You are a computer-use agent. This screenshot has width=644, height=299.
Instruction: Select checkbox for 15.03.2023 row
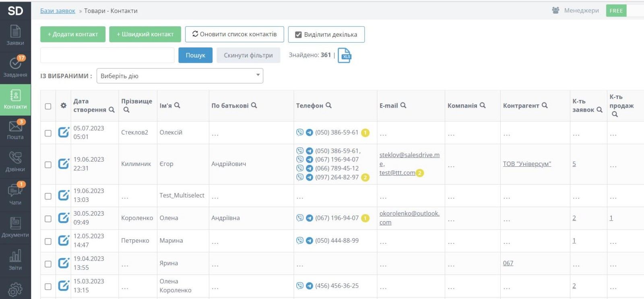tap(48, 287)
